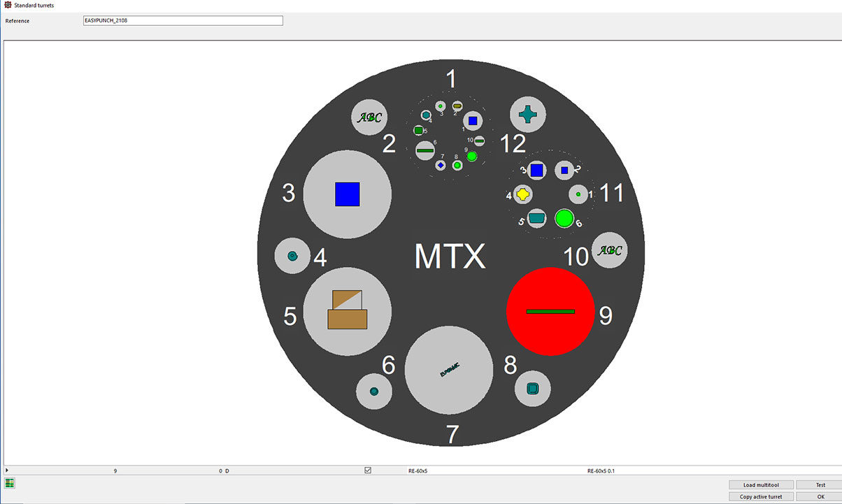Click the red station 9 rectangle tool
The height and width of the screenshot is (504, 842).
tap(550, 311)
